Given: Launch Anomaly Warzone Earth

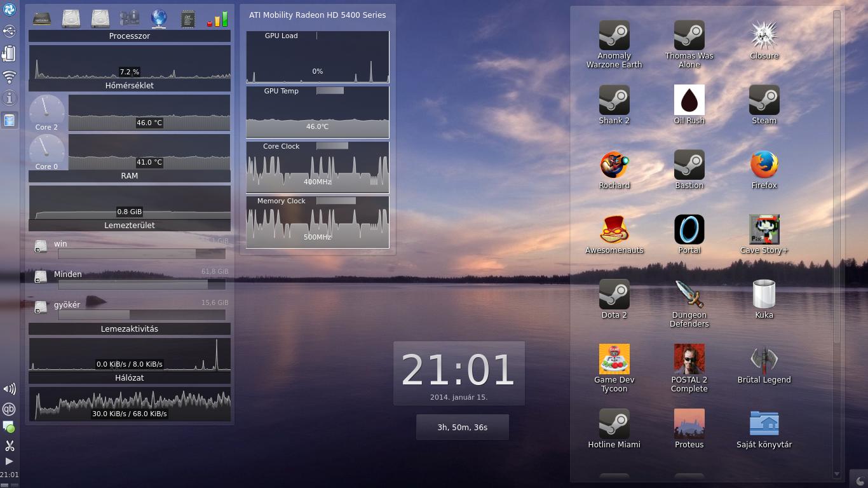Looking at the screenshot, I should (x=614, y=44).
